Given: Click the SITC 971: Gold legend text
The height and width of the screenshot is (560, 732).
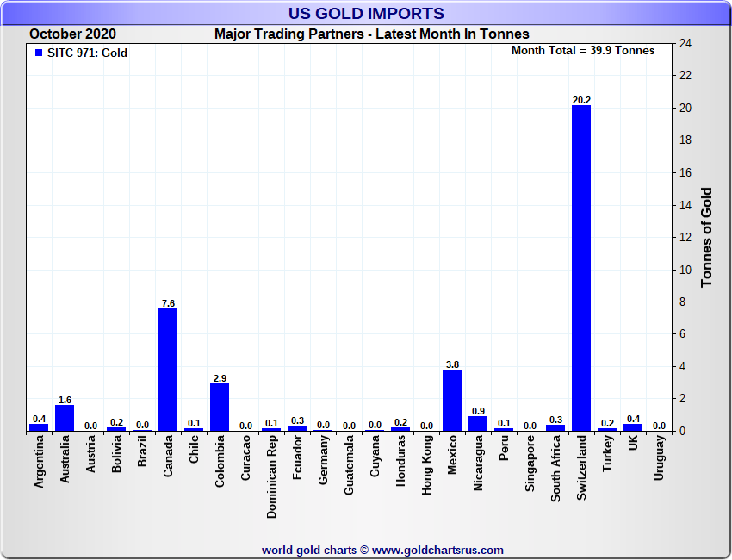Looking at the screenshot, I should click(87, 53).
